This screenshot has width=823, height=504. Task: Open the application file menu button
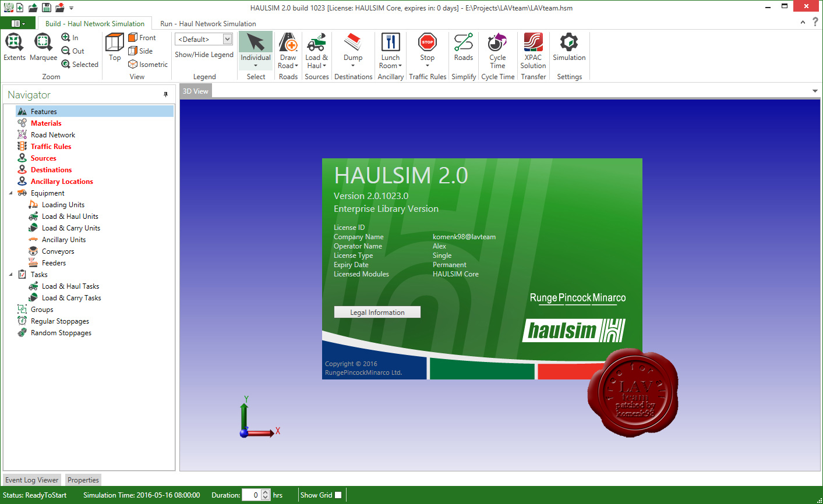tap(17, 23)
